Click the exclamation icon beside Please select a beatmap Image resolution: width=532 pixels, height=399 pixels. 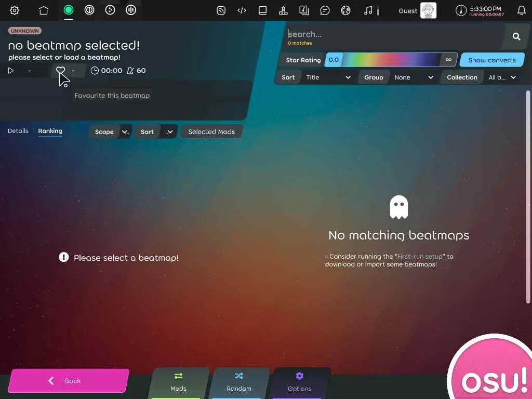63,257
